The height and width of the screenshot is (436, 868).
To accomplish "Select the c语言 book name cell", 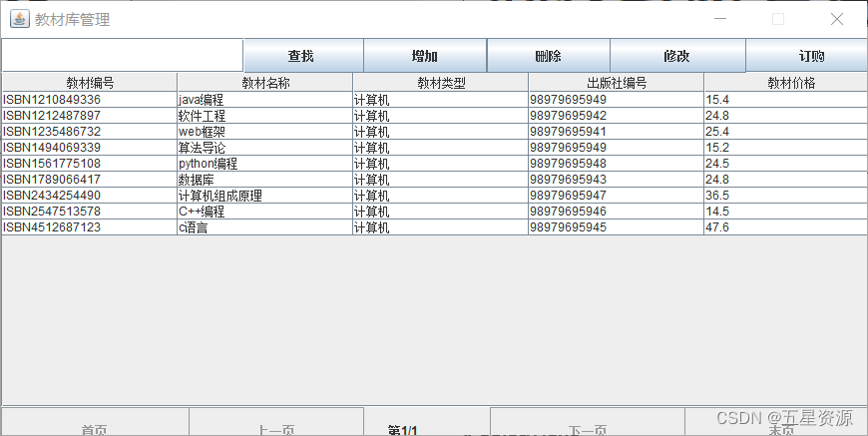I will pos(265,227).
